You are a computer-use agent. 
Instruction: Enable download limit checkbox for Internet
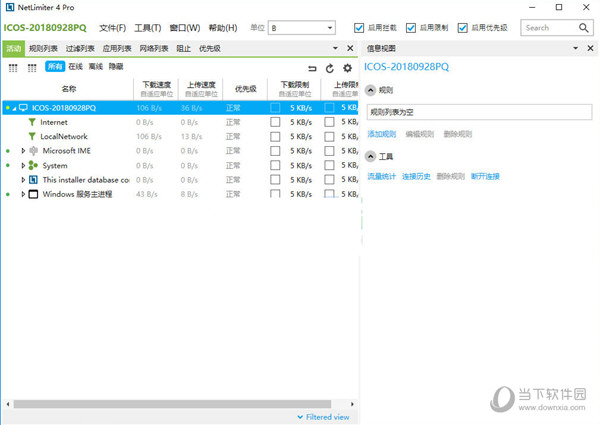coord(275,122)
